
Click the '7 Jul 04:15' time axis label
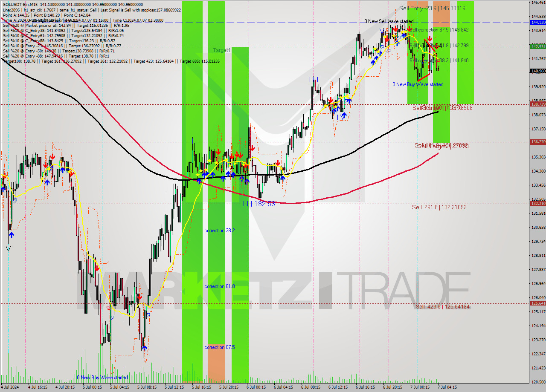click(x=447, y=388)
